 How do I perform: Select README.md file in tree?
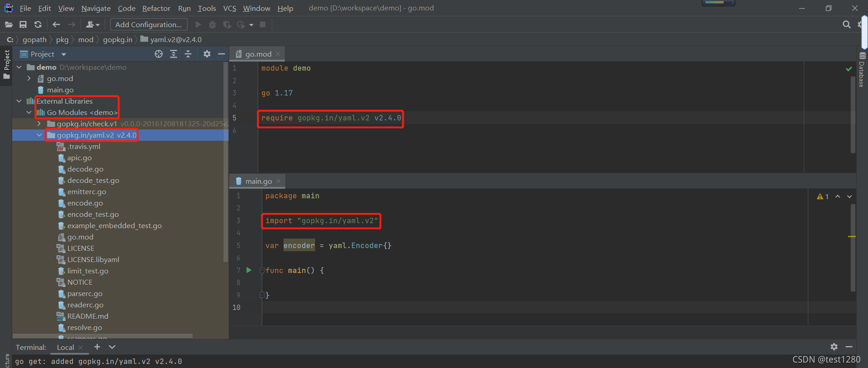[88, 316]
